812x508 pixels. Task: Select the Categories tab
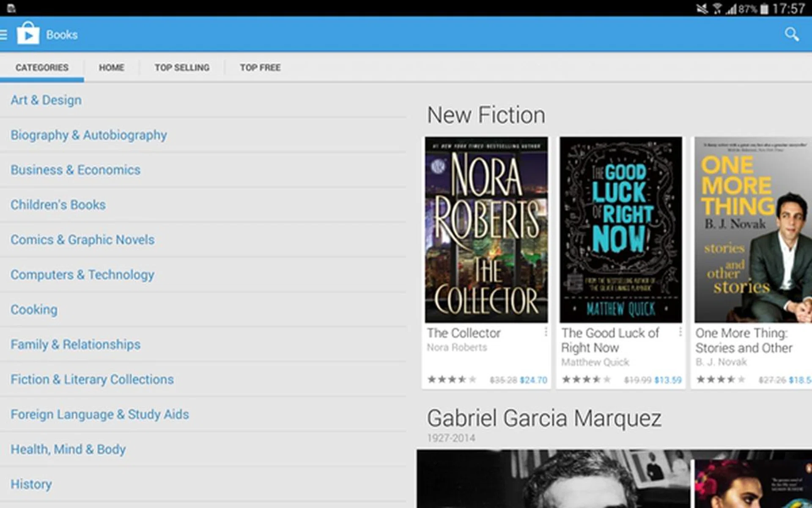[x=42, y=68]
